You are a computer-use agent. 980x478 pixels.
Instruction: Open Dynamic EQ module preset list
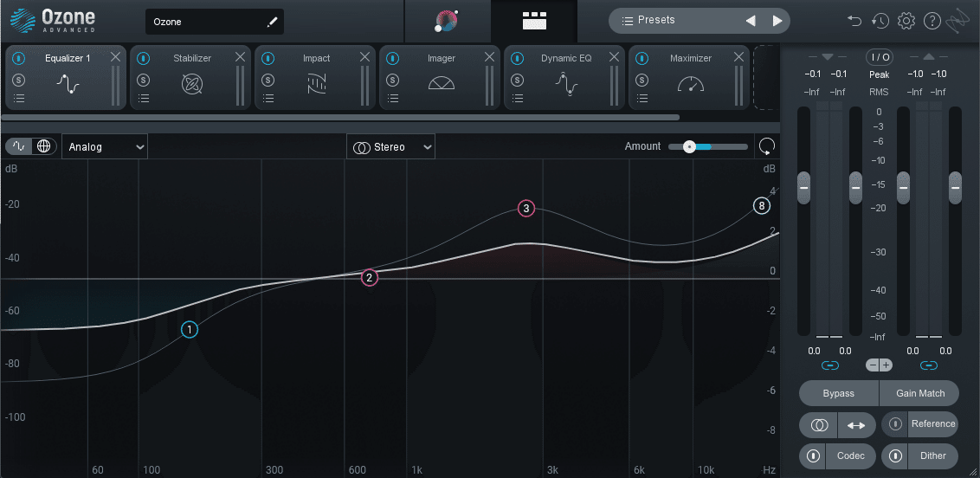(x=518, y=98)
